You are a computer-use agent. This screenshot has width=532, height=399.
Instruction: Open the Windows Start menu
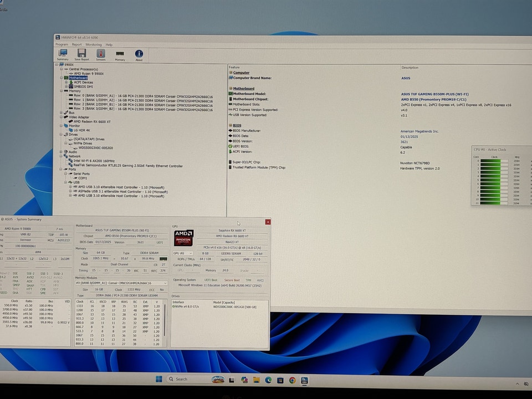159,379
